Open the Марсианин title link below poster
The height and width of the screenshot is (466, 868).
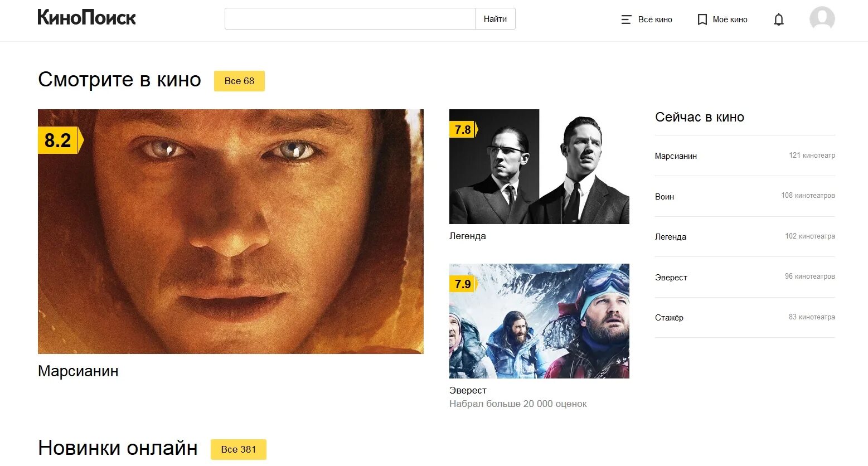coord(78,371)
